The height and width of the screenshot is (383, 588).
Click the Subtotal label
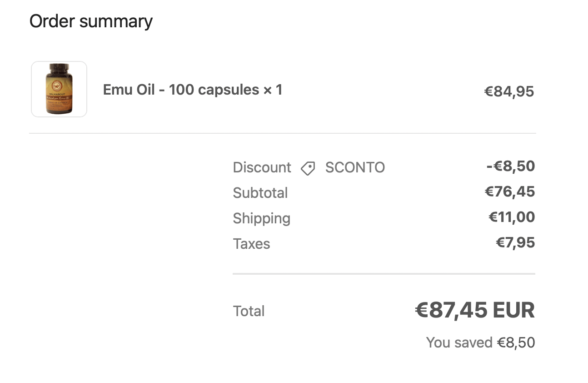[x=260, y=193]
